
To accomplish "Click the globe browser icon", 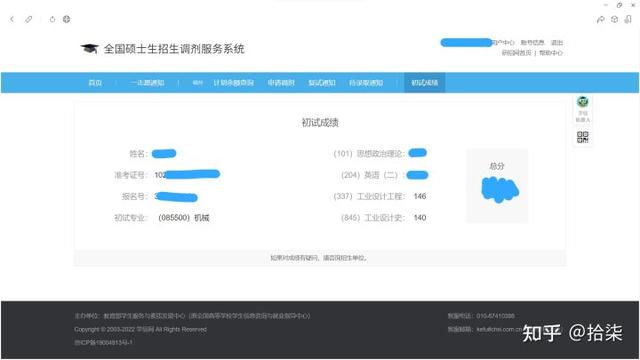I will pos(67,19).
